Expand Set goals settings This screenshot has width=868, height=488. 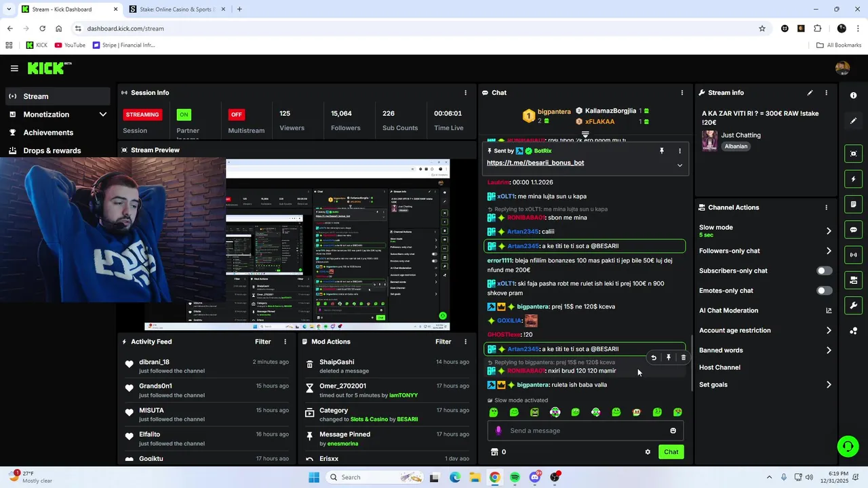(x=829, y=385)
